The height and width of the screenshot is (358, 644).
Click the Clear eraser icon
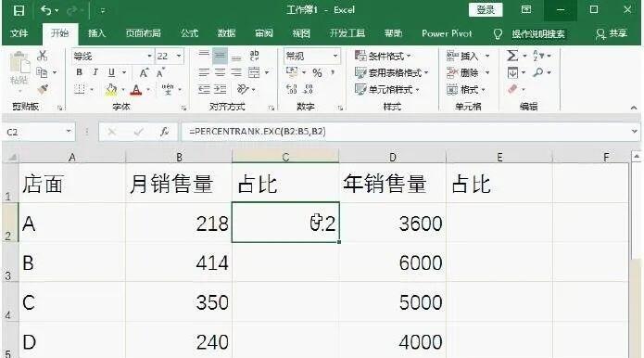click(x=513, y=89)
